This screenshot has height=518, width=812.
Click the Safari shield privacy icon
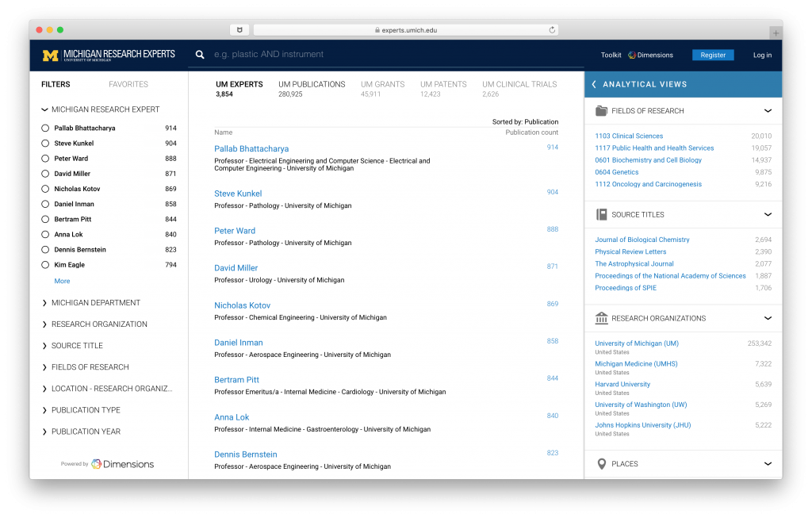[239, 30]
